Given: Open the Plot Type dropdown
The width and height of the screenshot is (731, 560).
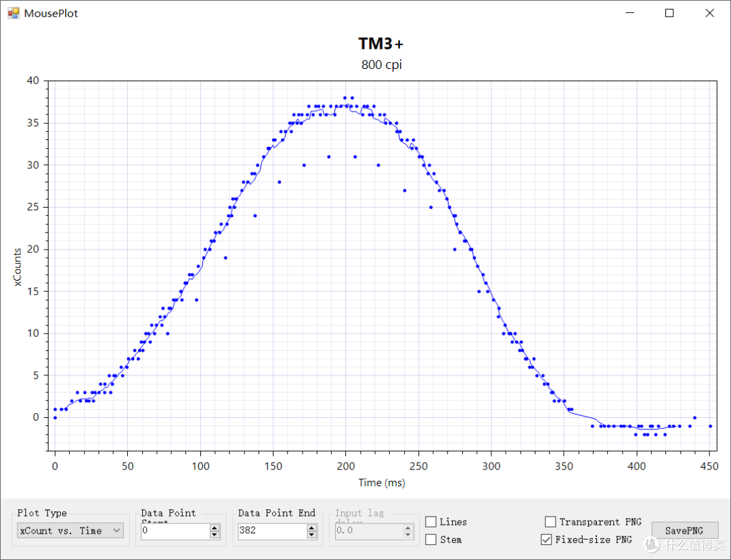Looking at the screenshot, I should coord(70,530).
